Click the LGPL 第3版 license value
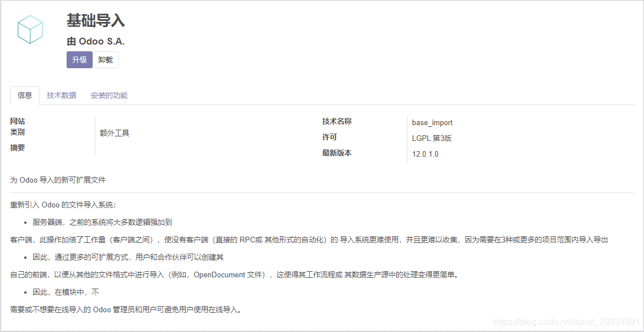Viewport: 644px width, 332px height. point(432,138)
